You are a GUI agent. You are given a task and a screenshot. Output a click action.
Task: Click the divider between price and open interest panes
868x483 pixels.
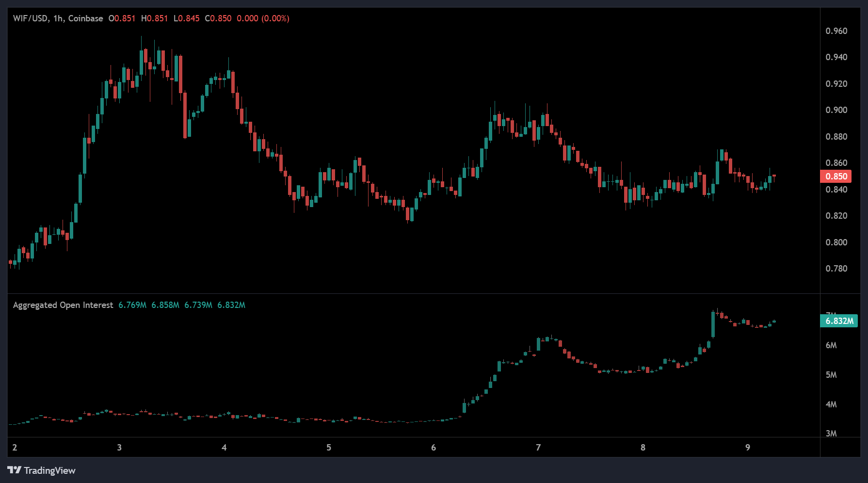(412, 293)
